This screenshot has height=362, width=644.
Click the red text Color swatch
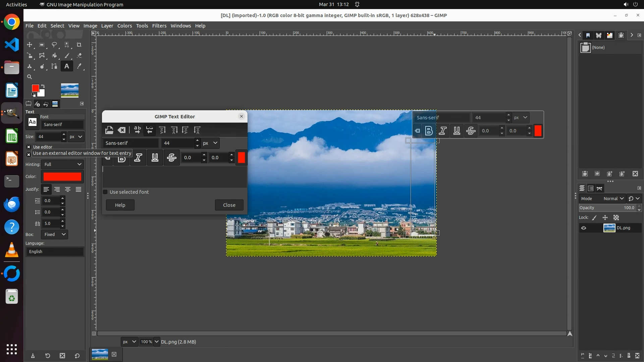click(62, 177)
